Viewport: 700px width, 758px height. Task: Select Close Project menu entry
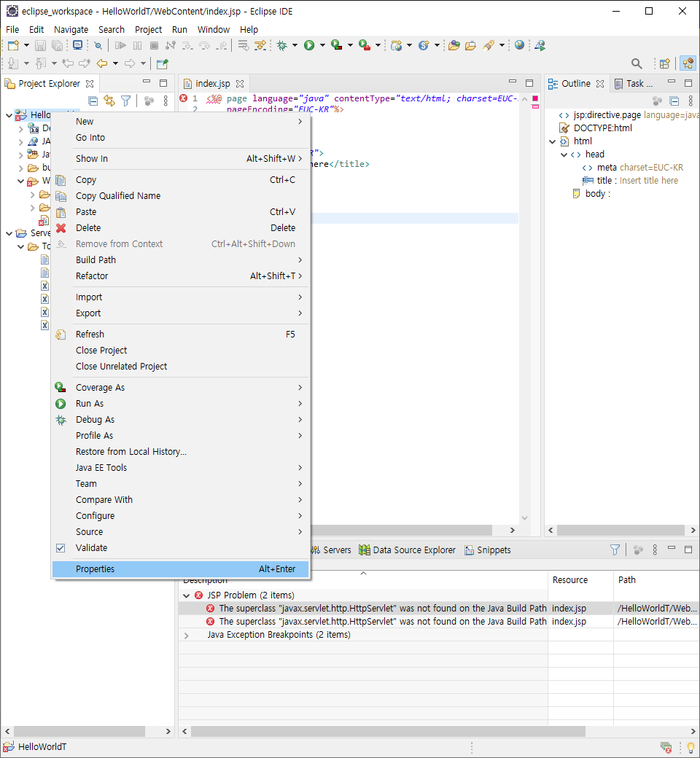[x=180, y=351]
